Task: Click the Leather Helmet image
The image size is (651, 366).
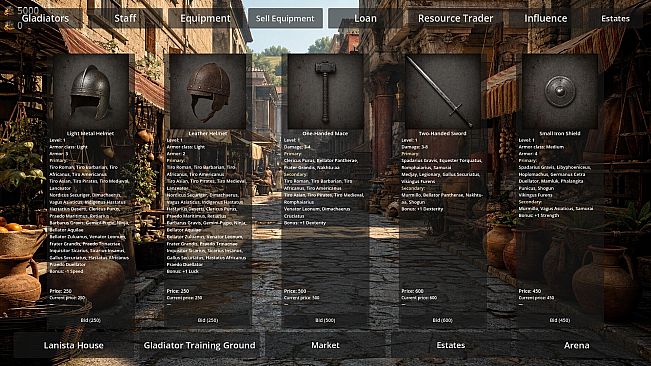Action: click(208, 92)
